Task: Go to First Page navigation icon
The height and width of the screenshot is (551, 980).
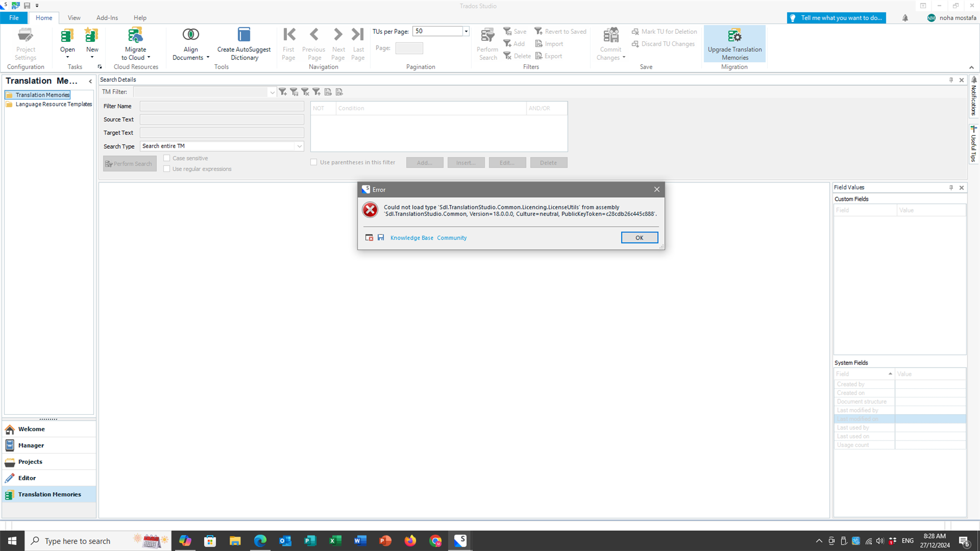Action: coord(289,34)
